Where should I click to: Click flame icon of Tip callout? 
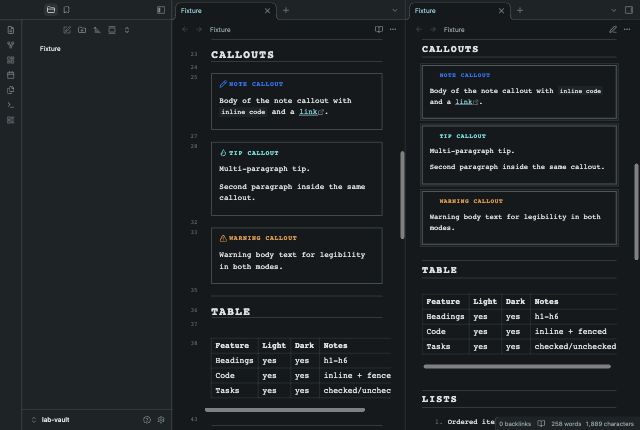point(223,153)
